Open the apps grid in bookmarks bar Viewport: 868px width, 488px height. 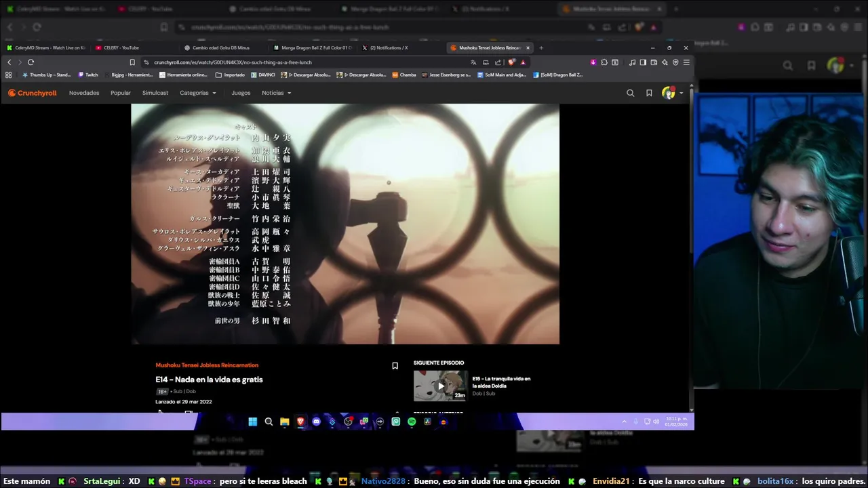point(9,75)
